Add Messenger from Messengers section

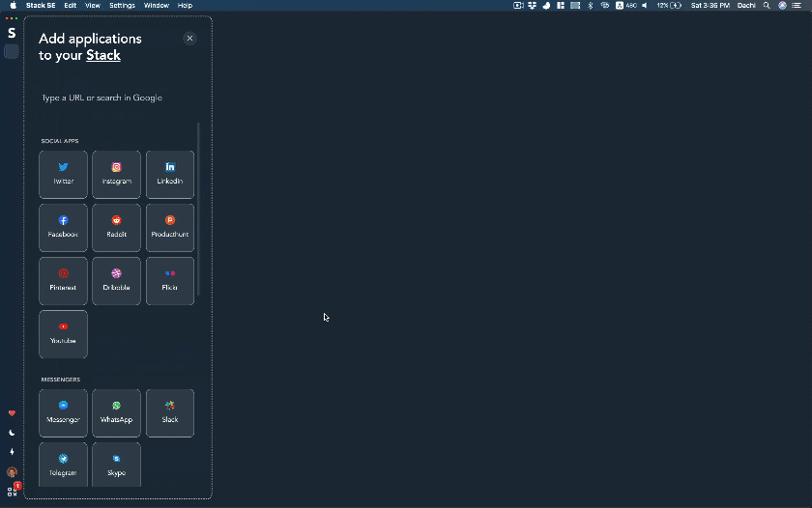coord(63,413)
